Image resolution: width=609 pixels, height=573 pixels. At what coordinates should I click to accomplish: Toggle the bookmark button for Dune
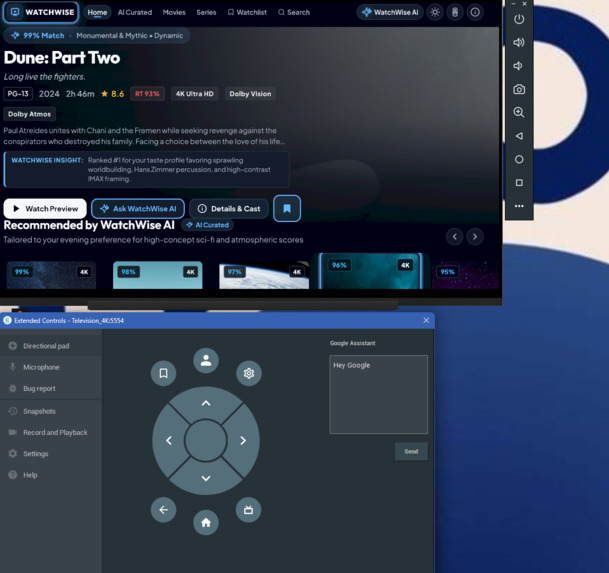pyautogui.click(x=287, y=209)
